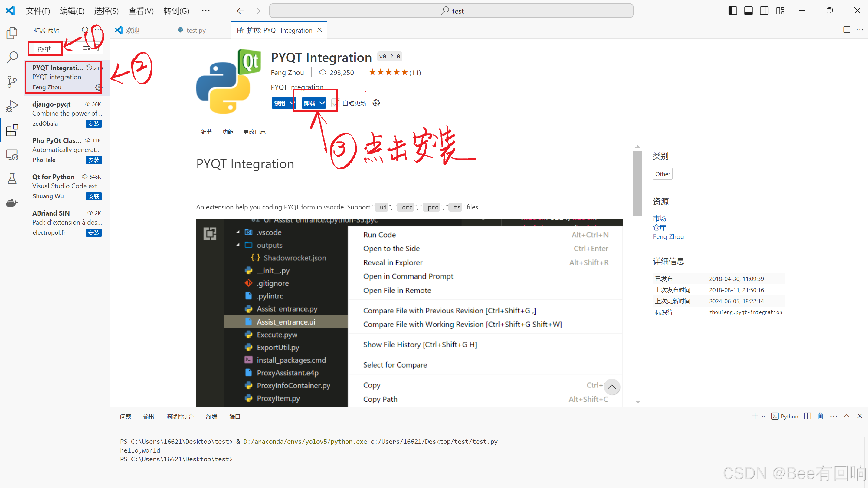
Task: Open terminal panel more actions menu
Action: [834, 416]
